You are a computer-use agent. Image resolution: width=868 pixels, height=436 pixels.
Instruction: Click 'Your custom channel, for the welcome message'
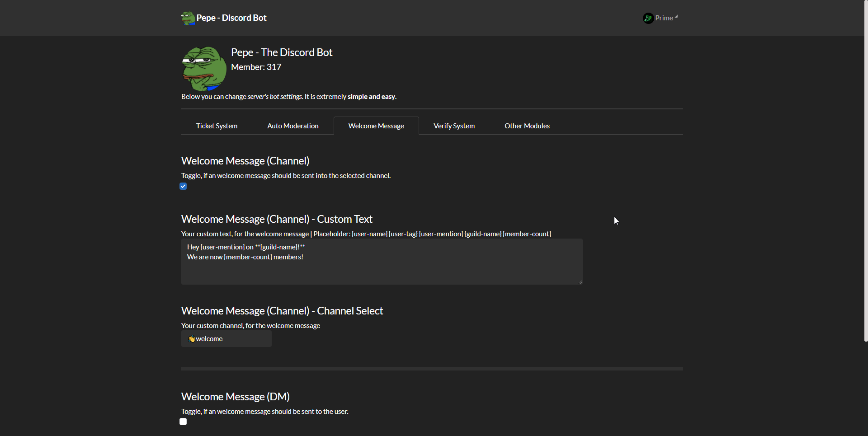(x=250, y=326)
